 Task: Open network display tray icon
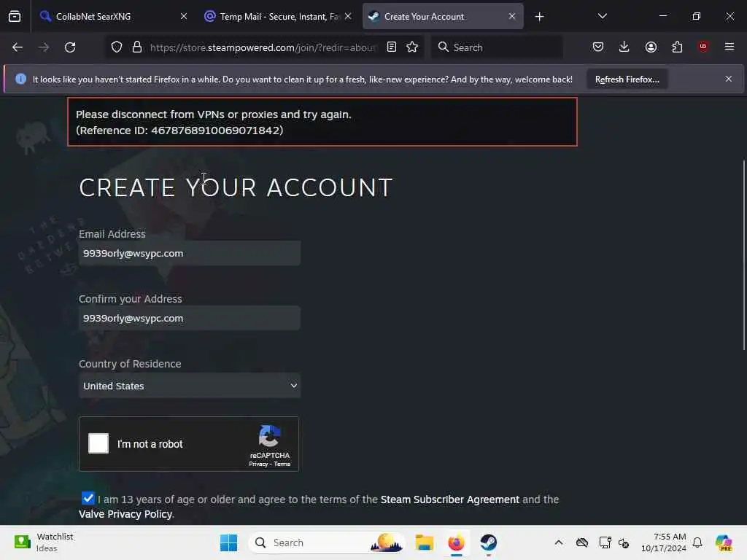[x=605, y=542]
